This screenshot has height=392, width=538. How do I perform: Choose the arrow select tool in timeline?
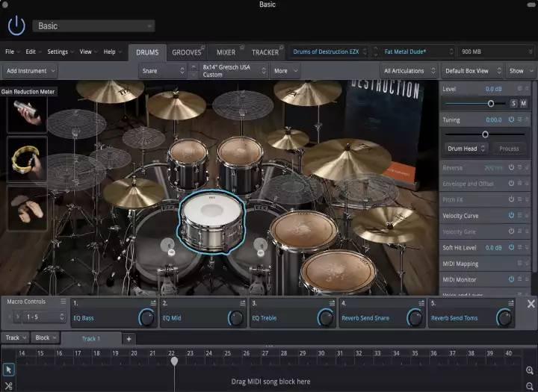tap(8, 370)
